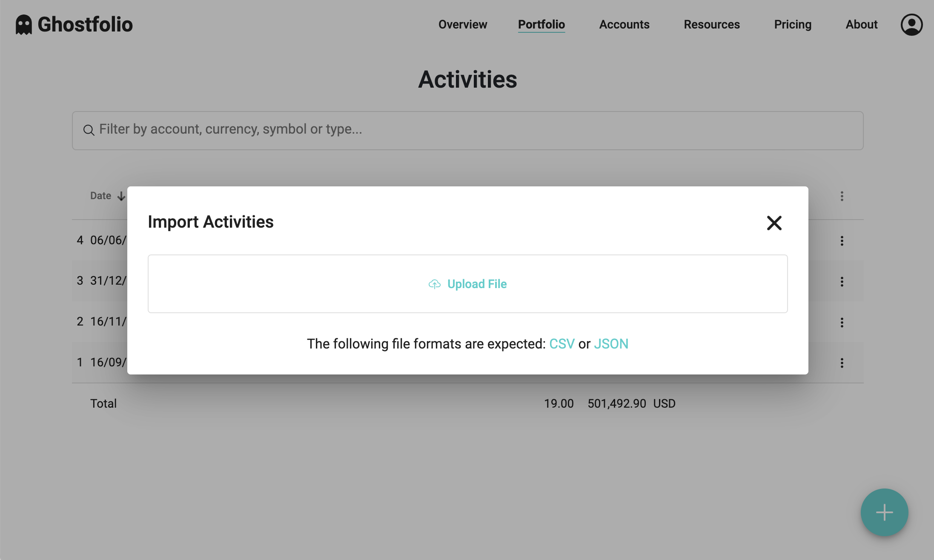Navigate to the Overview section
The width and height of the screenshot is (934, 560).
pos(462,24)
